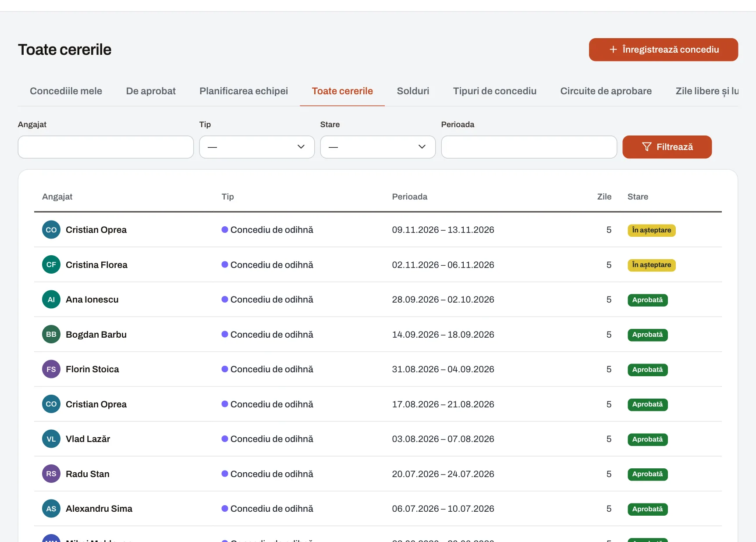The width and height of the screenshot is (756, 542).
Task: Click the period 17.08.2026 – 21.08.2026
Action: point(443,404)
